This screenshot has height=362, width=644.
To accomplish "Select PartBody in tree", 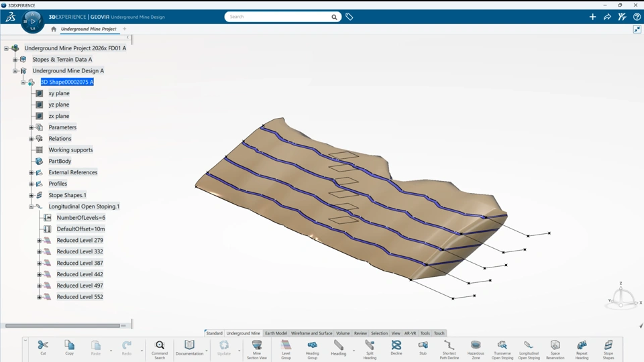I will pyautogui.click(x=60, y=162).
